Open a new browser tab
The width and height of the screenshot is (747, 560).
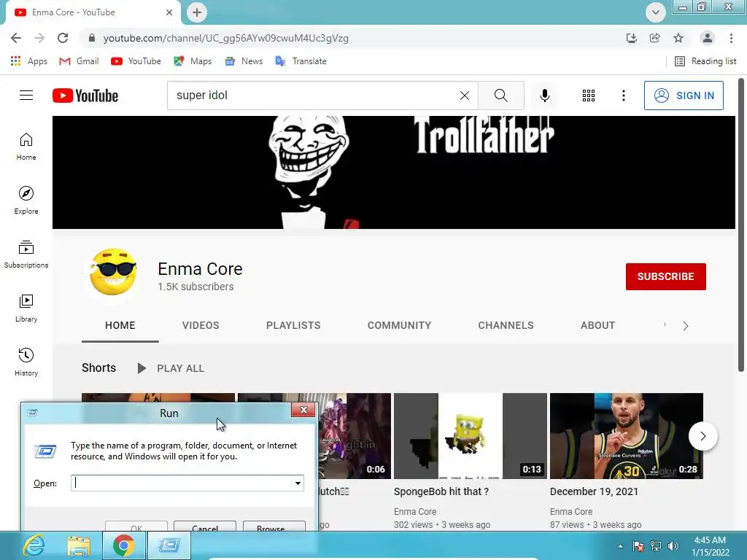(197, 12)
